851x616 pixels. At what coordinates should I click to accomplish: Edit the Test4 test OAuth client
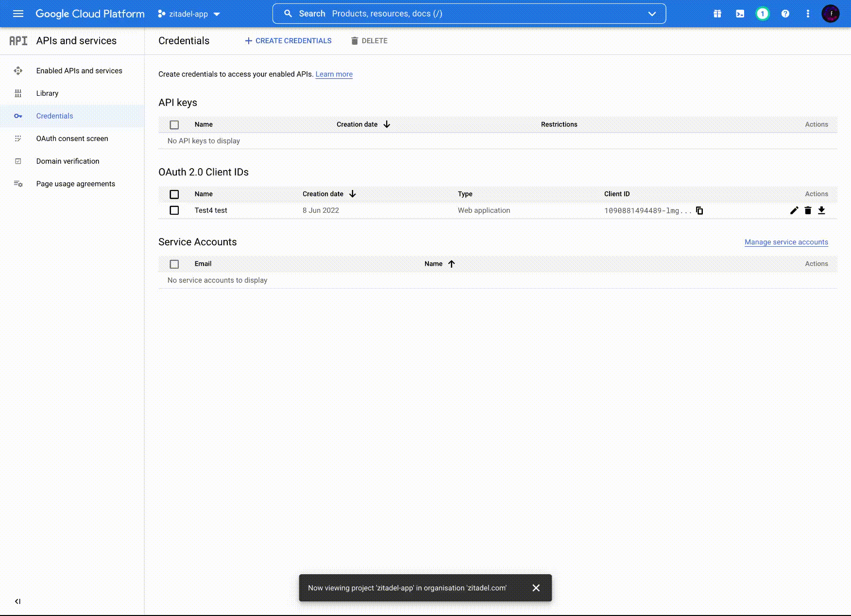click(x=794, y=210)
